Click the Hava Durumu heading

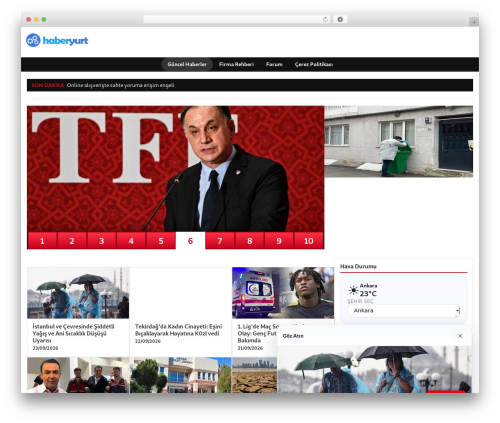358,266
